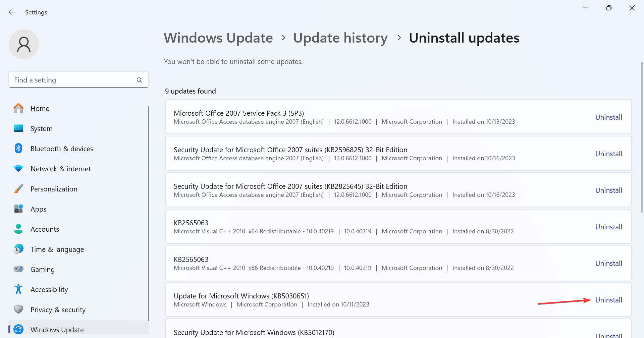Click 'Installed on 10/13/2023' text
Screen dimensions: 644x338
484,122
